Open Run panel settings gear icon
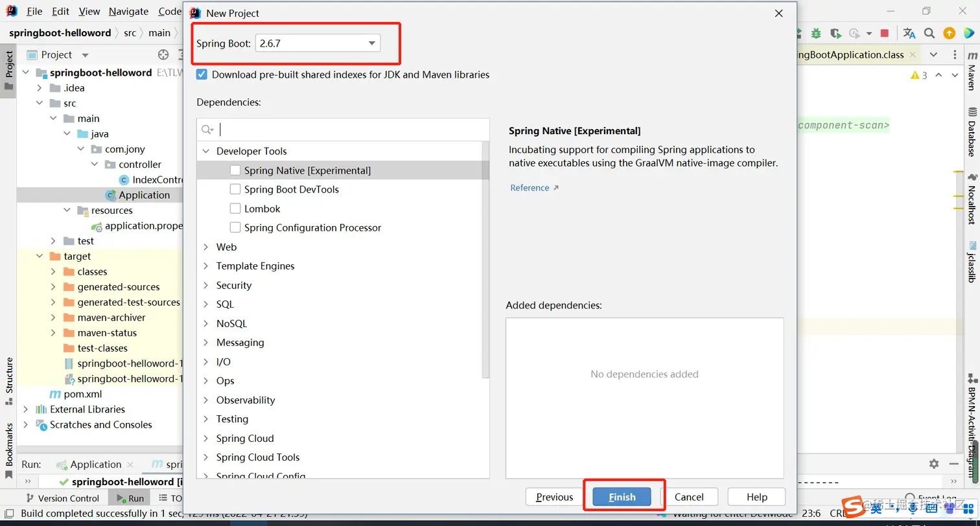This screenshot has width=980, height=526. click(934, 464)
